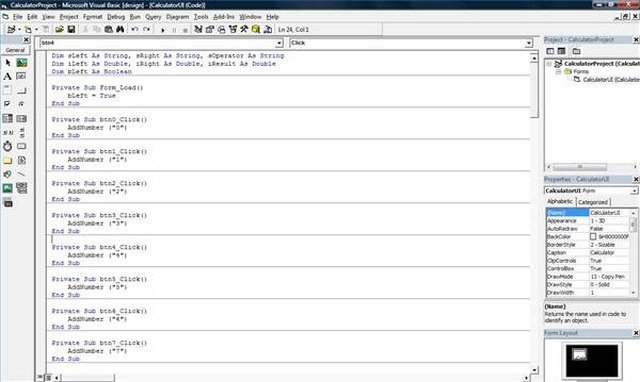Click the General toolbox tab button
Image resolution: width=640 pixels, height=382 pixels.
(15, 50)
